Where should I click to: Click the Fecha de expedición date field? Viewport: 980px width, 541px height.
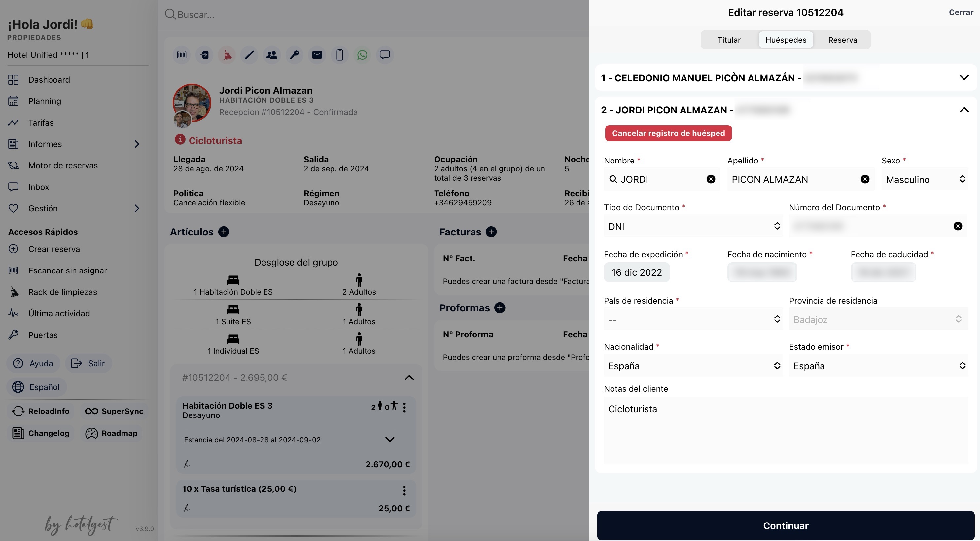(x=637, y=272)
